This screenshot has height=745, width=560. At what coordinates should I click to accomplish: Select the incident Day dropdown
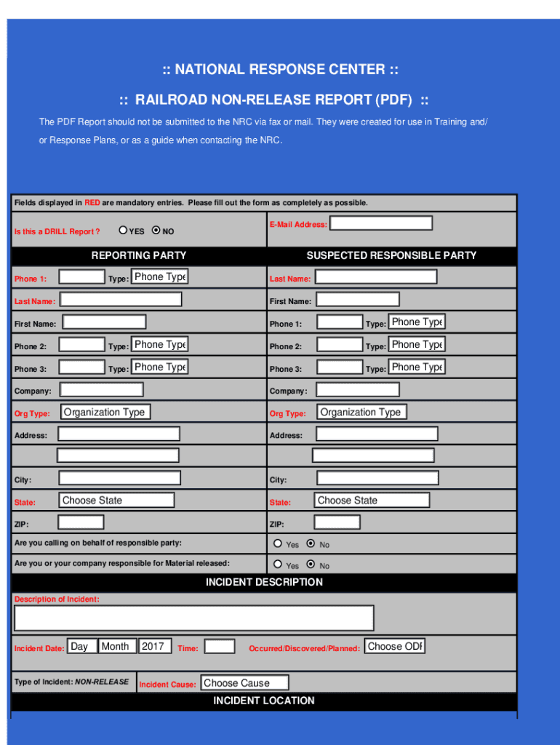tap(81, 646)
